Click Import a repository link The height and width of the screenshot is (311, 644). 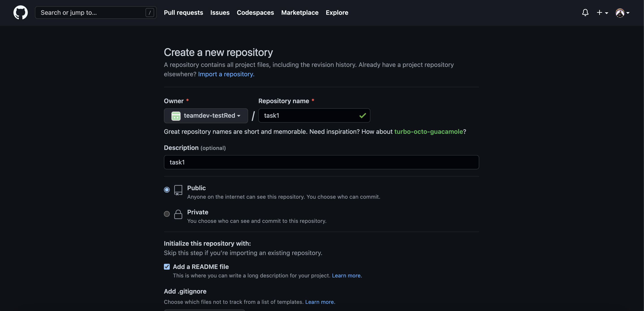pos(226,74)
